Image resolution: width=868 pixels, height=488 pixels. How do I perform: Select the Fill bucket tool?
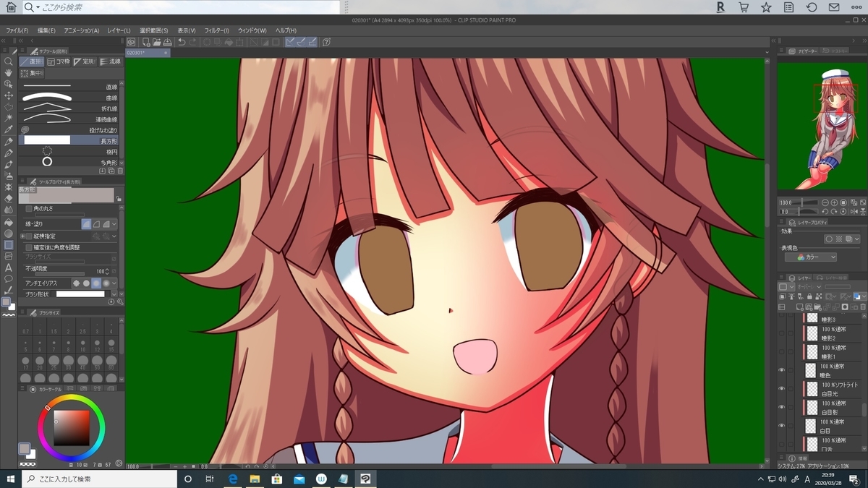point(9,222)
